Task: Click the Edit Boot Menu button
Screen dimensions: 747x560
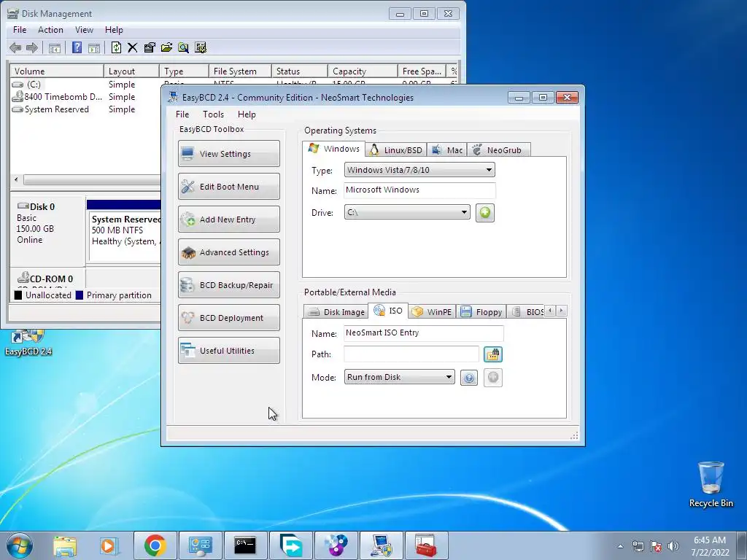Action: click(229, 186)
